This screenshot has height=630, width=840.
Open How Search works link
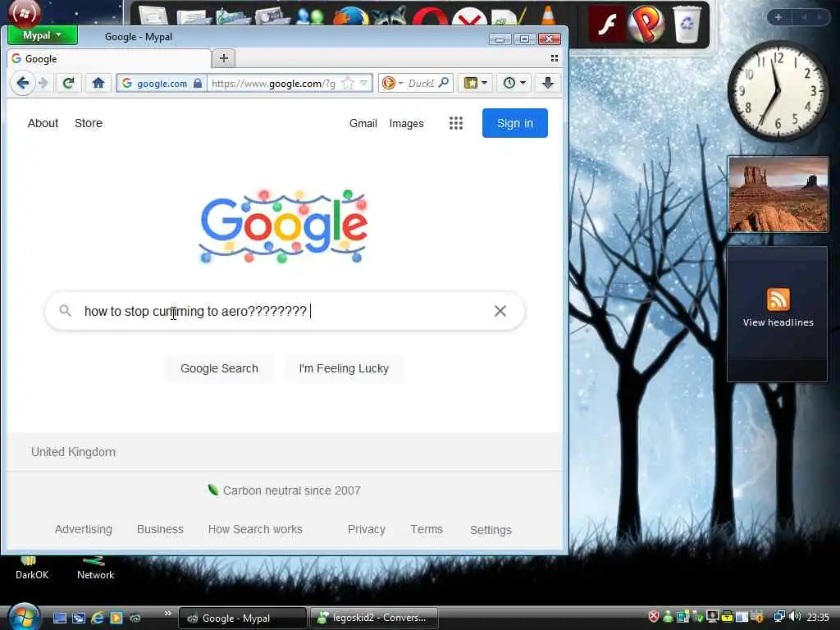[x=255, y=529]
